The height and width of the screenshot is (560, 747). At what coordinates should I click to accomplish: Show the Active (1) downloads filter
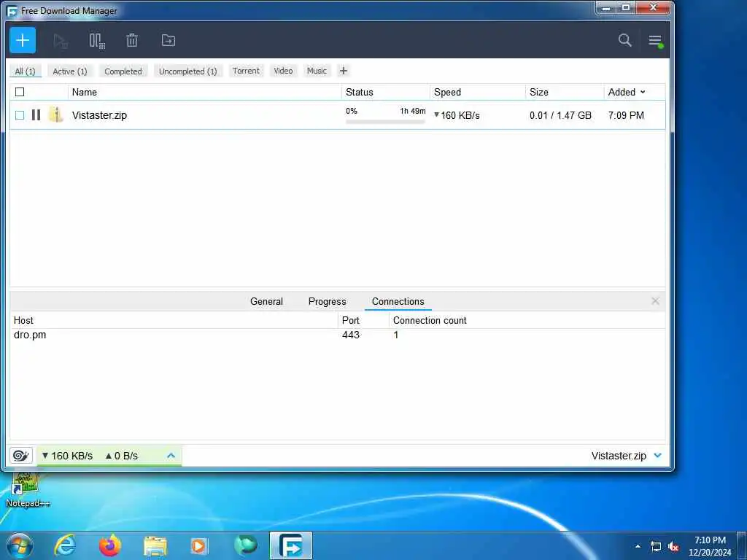(x=70, y=71)
